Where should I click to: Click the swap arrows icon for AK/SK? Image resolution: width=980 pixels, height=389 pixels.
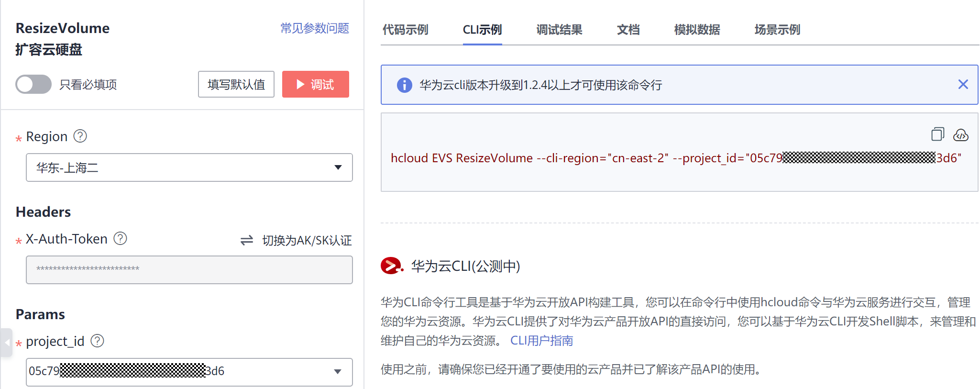(x=247, y=240)
